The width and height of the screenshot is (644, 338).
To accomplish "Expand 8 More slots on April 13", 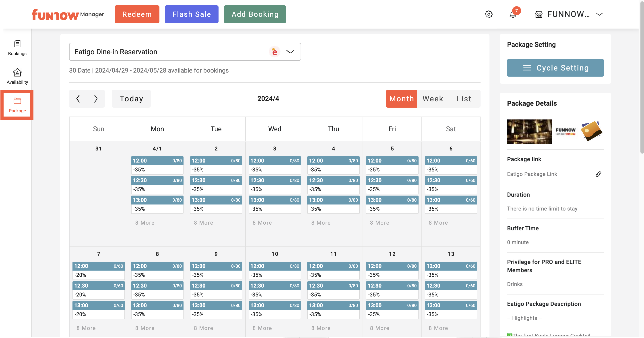I will (x=438, y=328).
